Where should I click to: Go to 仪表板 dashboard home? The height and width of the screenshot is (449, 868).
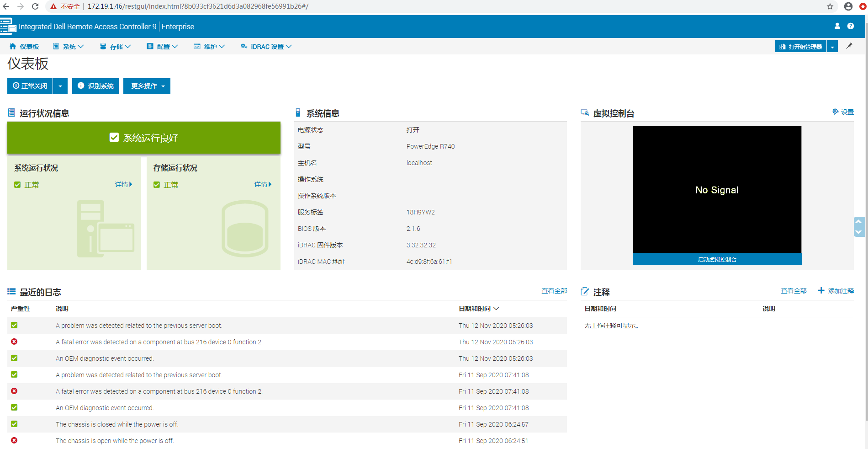click(x=24, y=46)
